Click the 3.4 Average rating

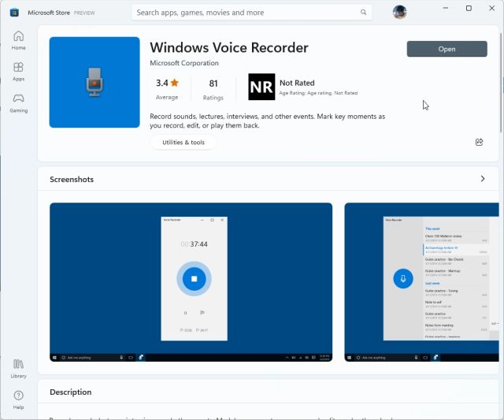pos(167,89)
